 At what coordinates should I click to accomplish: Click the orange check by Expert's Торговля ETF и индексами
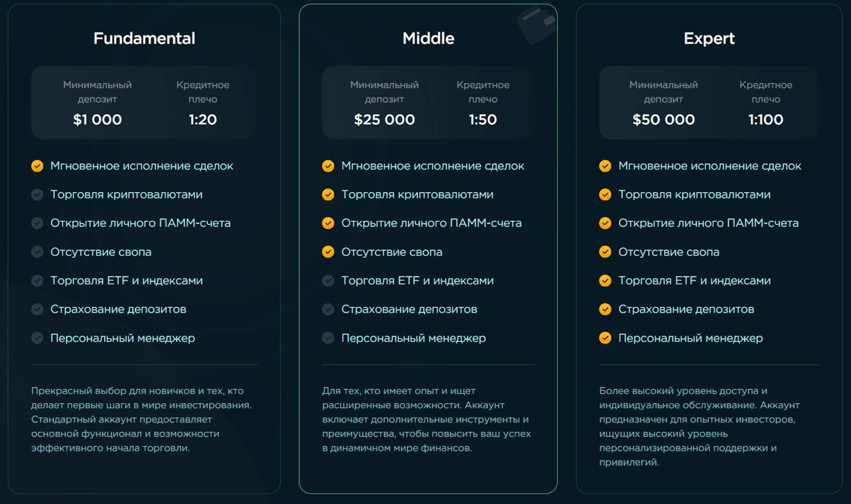[x=605, y=280]
